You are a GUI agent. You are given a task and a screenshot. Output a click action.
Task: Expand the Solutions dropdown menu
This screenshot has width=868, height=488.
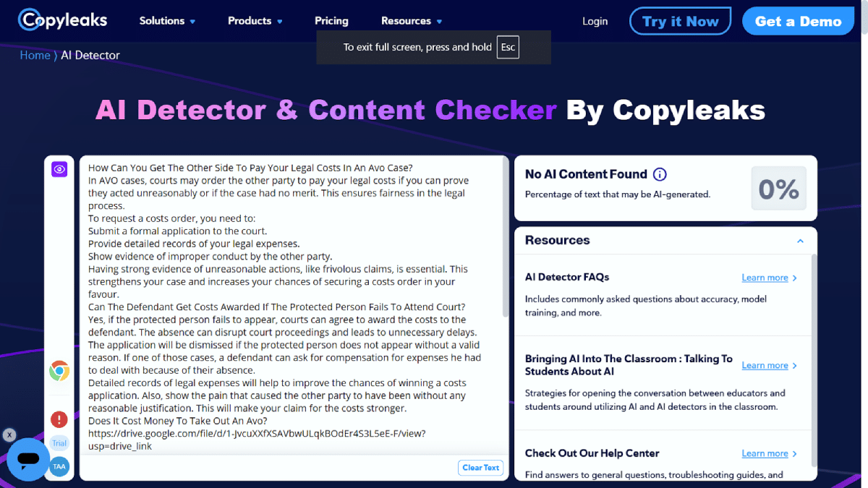[x=167, y=21]
